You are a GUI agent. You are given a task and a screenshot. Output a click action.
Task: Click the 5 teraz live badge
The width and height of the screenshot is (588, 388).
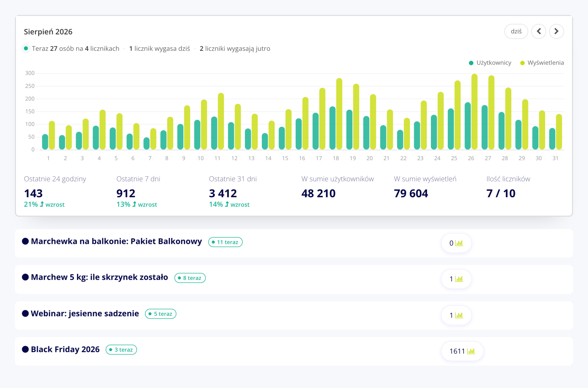[161, 314]
